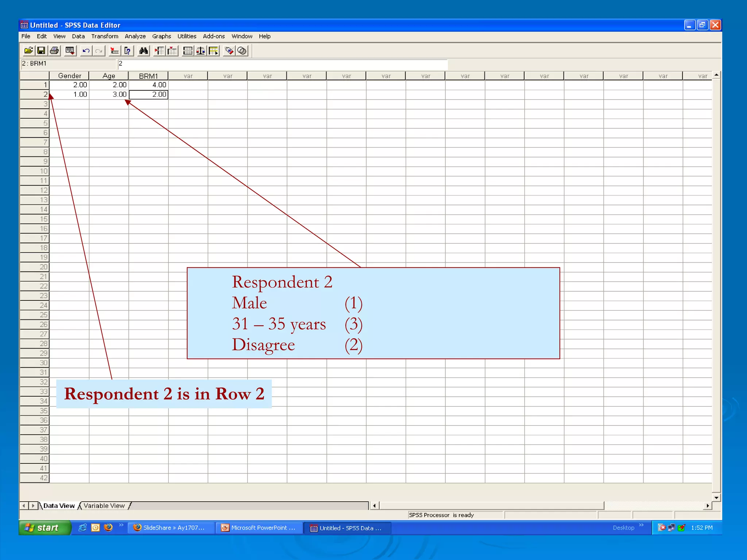This screenshot has height=560, width=747.
Task: Open the Dialog Recall icon
Action: coord(70,51)
